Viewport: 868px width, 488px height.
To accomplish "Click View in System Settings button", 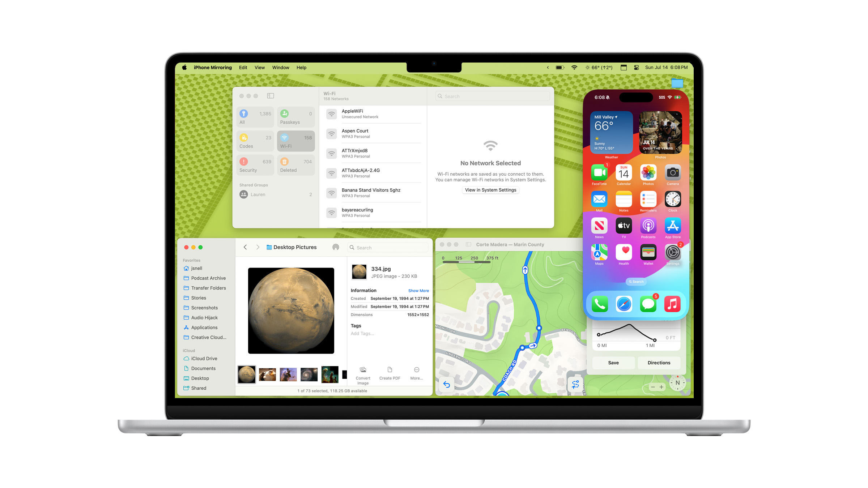I will pyautogui.click(x=490, y=189).
